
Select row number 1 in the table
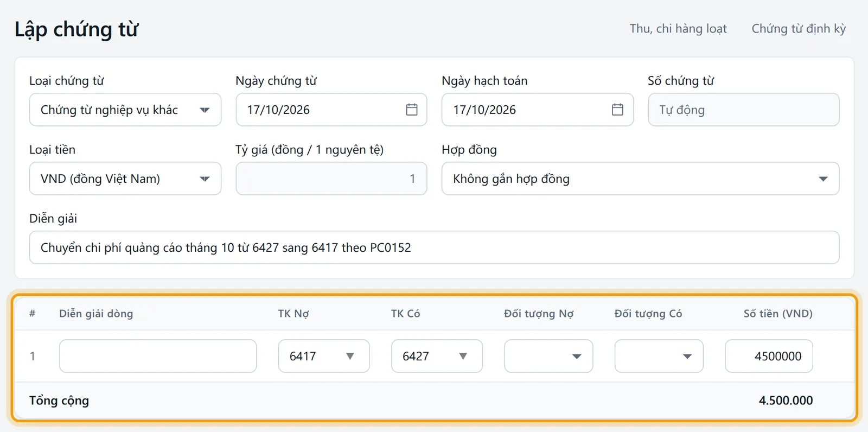click(x=33, y=356)
